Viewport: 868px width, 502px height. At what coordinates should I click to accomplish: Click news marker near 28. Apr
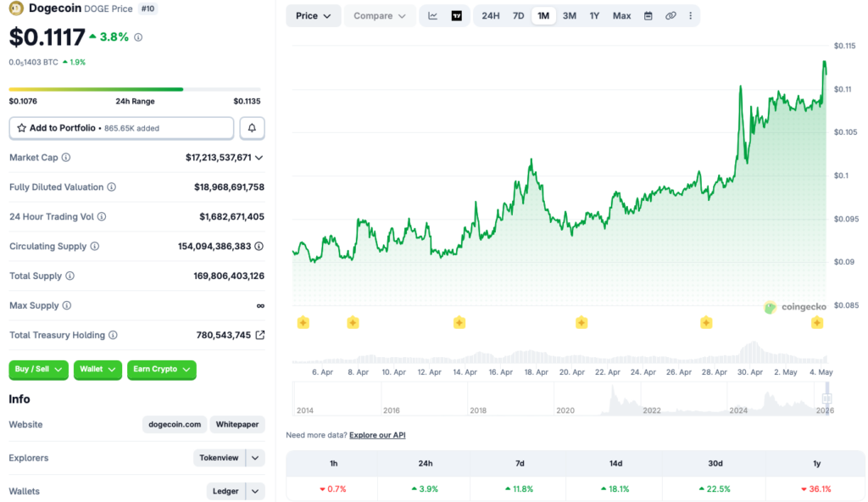tap(706, 322)
